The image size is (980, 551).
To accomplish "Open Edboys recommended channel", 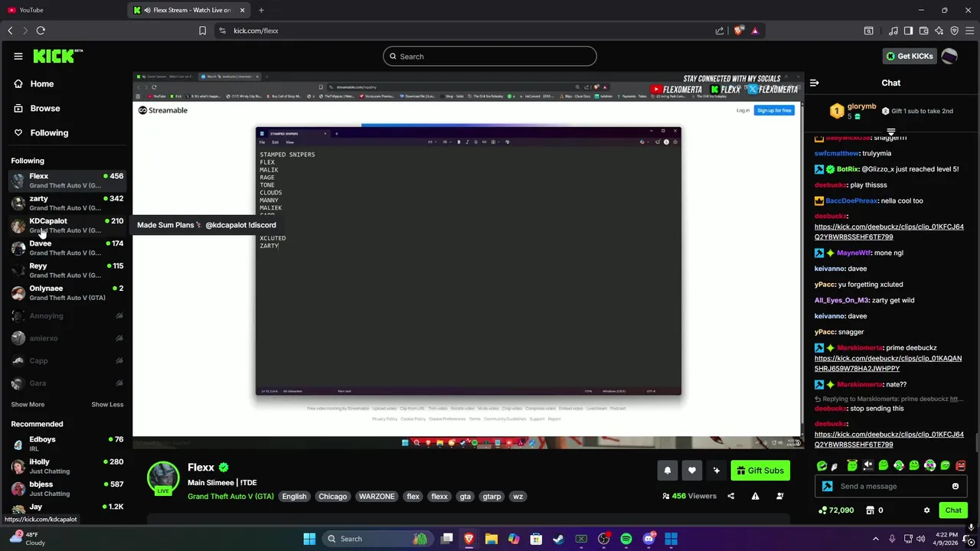I will [67, 444].
